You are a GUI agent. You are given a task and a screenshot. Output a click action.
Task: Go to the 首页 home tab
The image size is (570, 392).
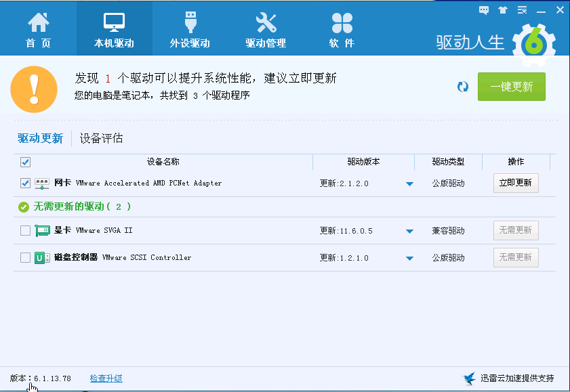tap(38, 29)
